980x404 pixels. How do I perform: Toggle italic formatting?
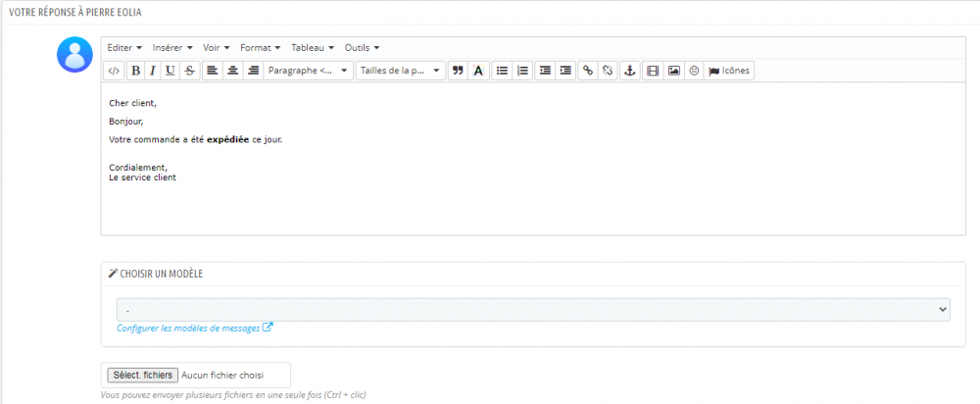(x=153, y=71)
